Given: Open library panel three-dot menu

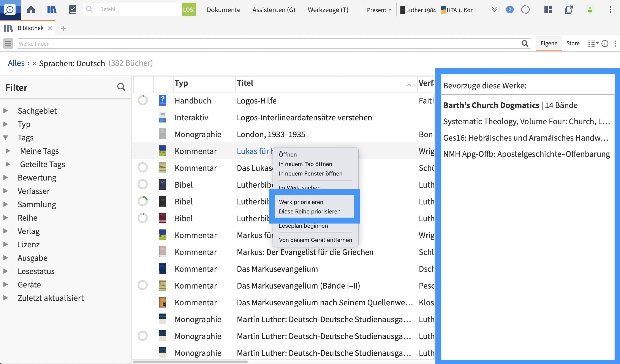Looking at the screenshot, I should (615, 44).
